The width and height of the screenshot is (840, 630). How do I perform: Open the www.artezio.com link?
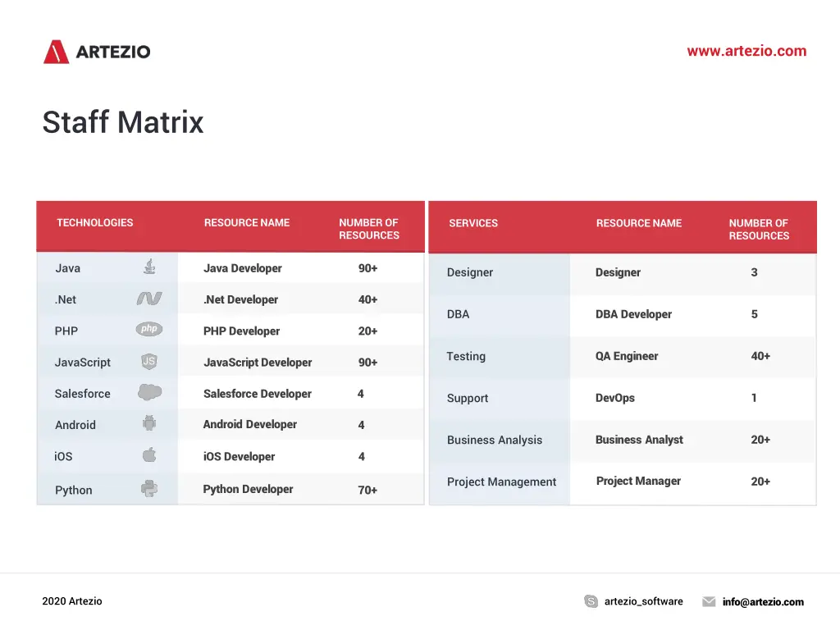746,51
